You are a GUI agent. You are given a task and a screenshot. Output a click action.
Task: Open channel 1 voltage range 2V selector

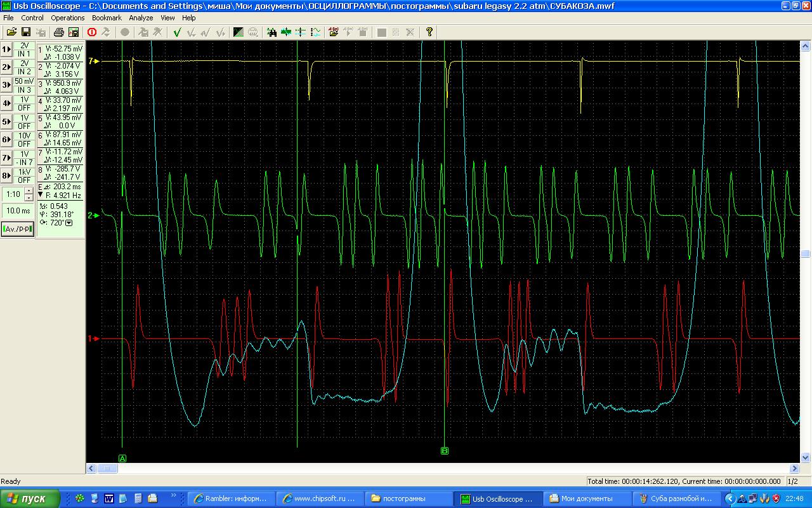tap(24, 45)
